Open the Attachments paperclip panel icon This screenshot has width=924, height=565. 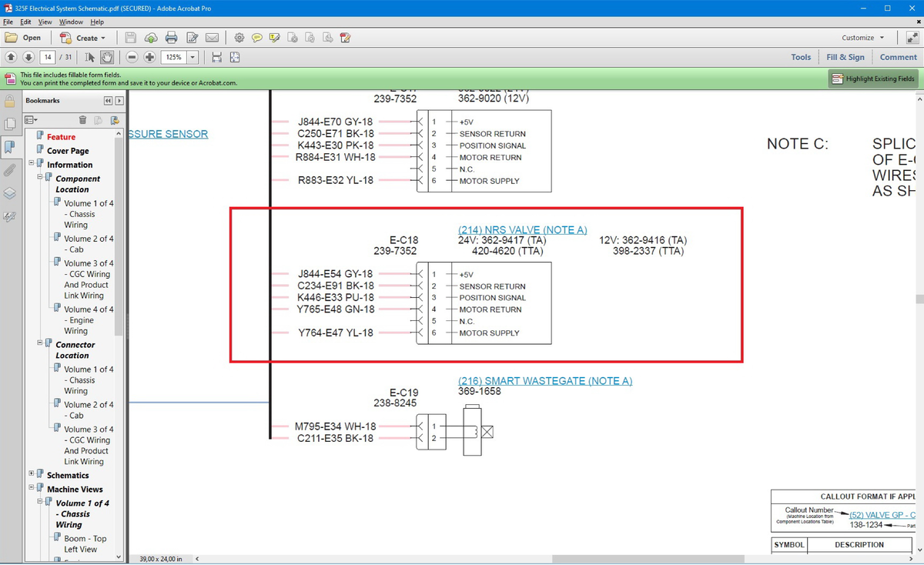(x=9, y=171)
